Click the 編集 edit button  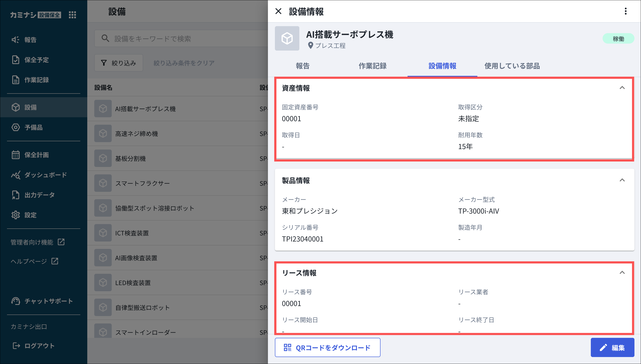point(612,347)
